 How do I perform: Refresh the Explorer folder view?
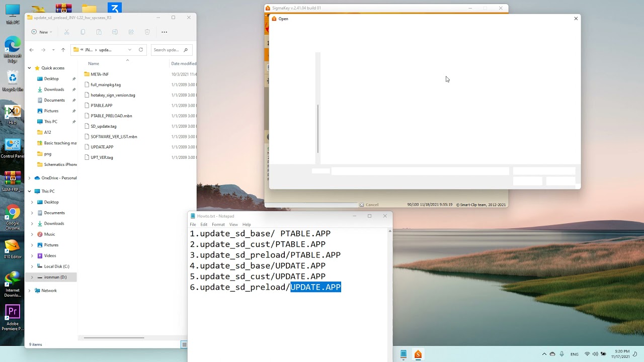(141, 50)
